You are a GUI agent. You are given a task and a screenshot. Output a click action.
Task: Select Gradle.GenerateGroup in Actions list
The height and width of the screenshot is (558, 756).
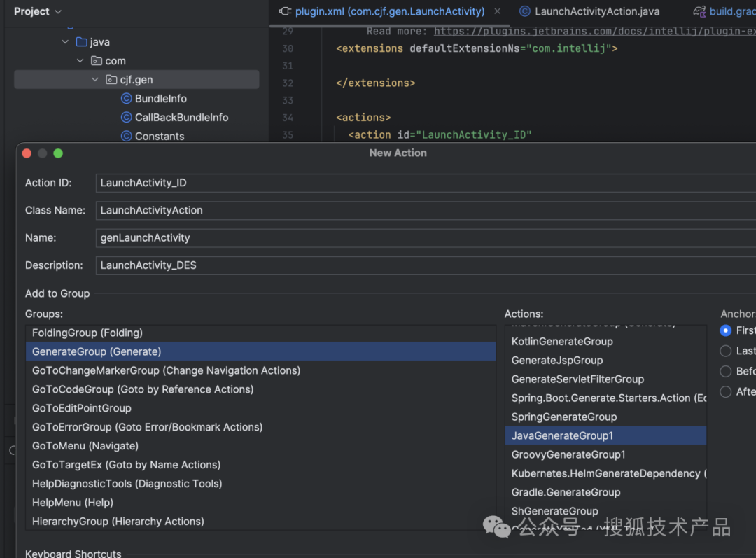605,492
